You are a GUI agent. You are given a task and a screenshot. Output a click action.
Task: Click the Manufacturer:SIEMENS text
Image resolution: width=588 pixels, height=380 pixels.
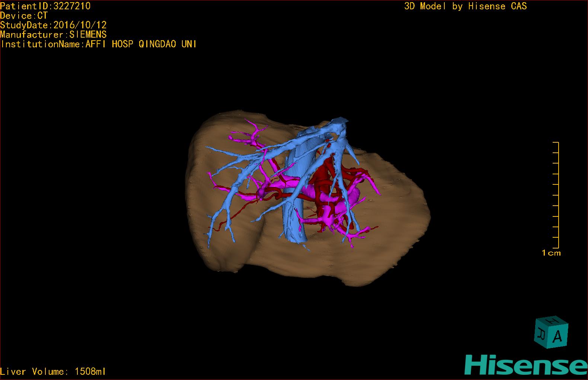(53, 35)
